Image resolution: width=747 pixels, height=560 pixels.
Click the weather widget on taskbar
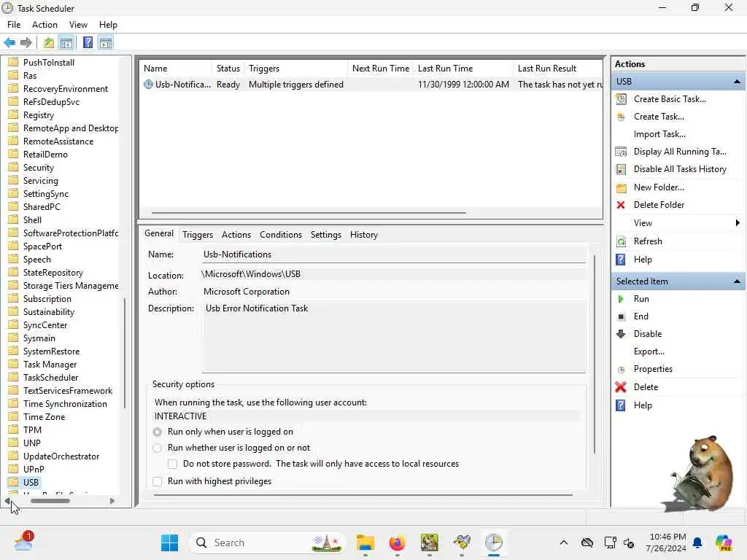point(23,542)
